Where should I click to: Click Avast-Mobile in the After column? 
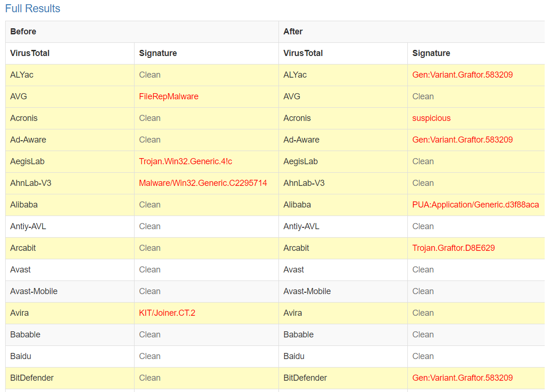click(307, 291)
